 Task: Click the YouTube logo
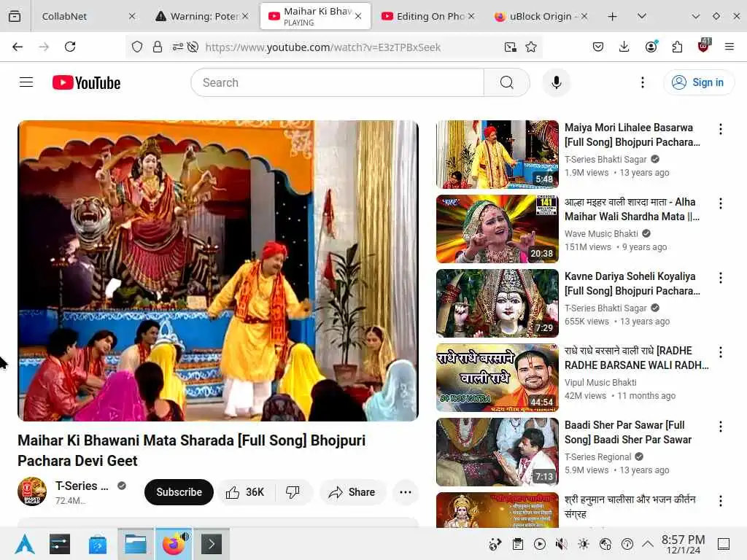[86, 82]
